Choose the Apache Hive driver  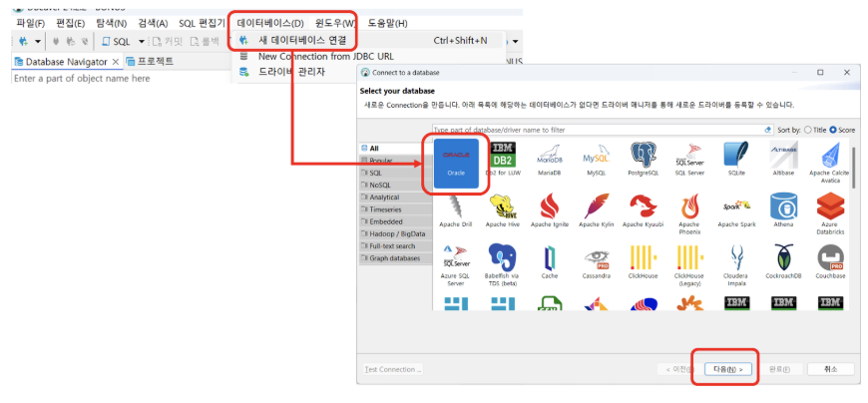(502, 210)
